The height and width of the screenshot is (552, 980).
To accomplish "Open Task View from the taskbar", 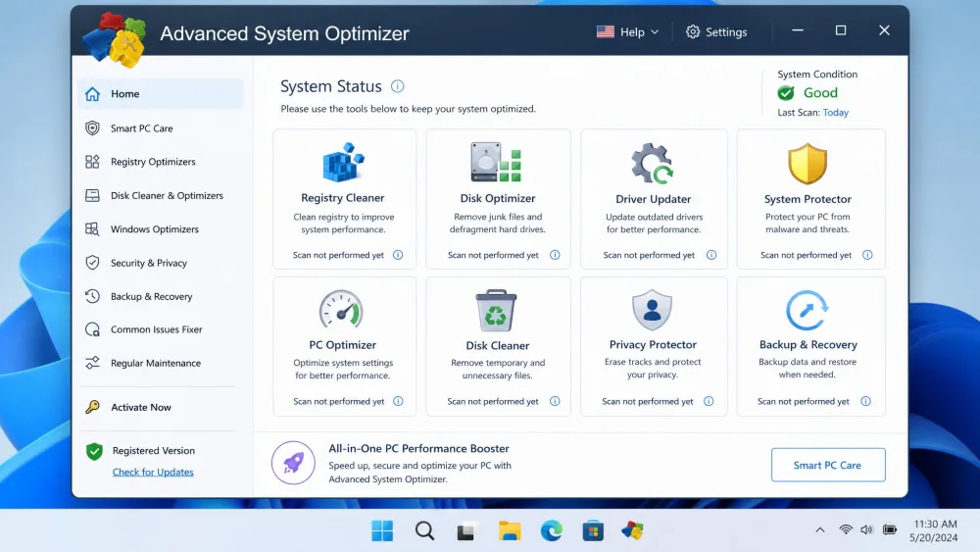I will pos(465,530).
